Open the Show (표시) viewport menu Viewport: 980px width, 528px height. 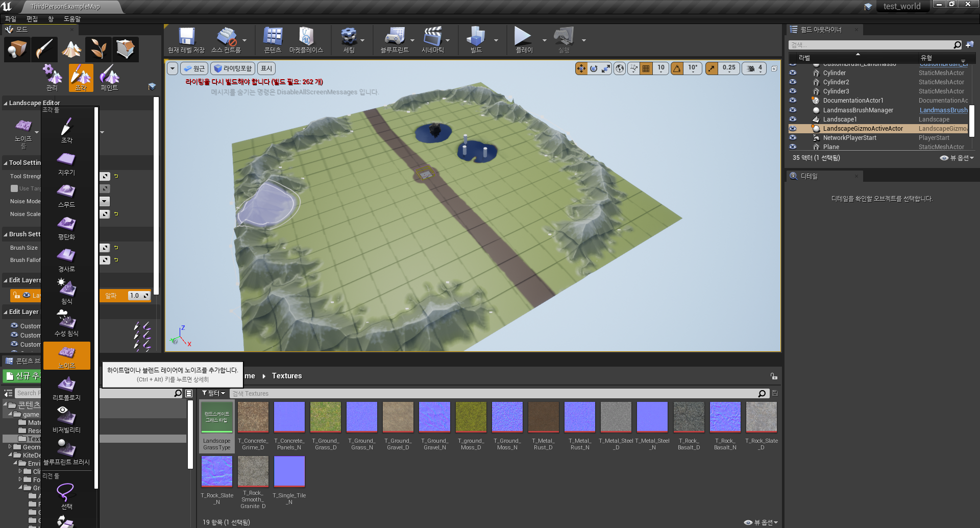266,68
